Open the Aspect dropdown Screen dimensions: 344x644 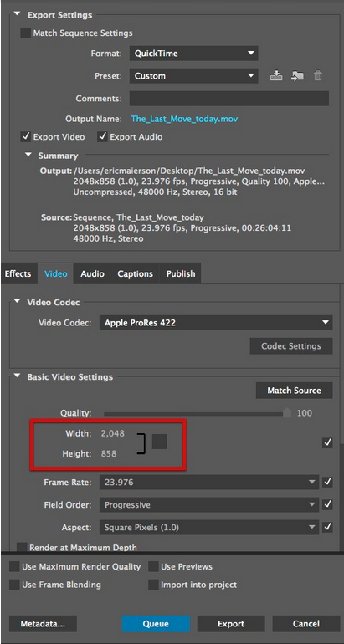point(209,528)
